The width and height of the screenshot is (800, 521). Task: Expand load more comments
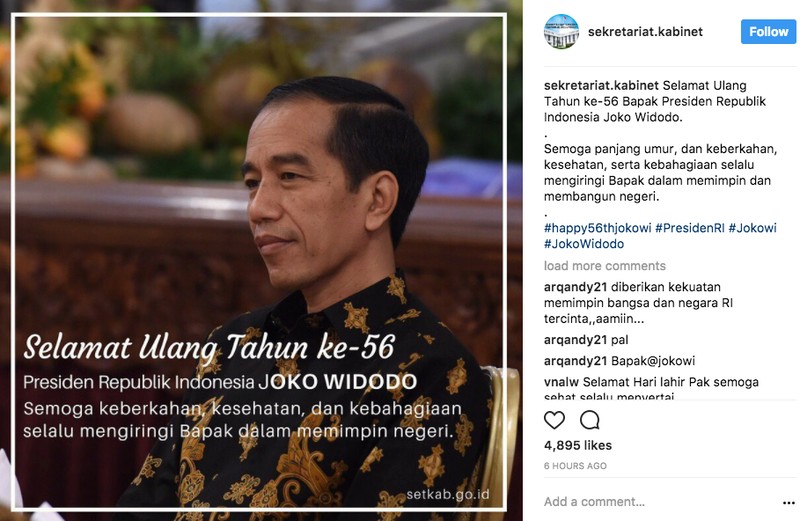pyautogui.click(x=605, y=265)
